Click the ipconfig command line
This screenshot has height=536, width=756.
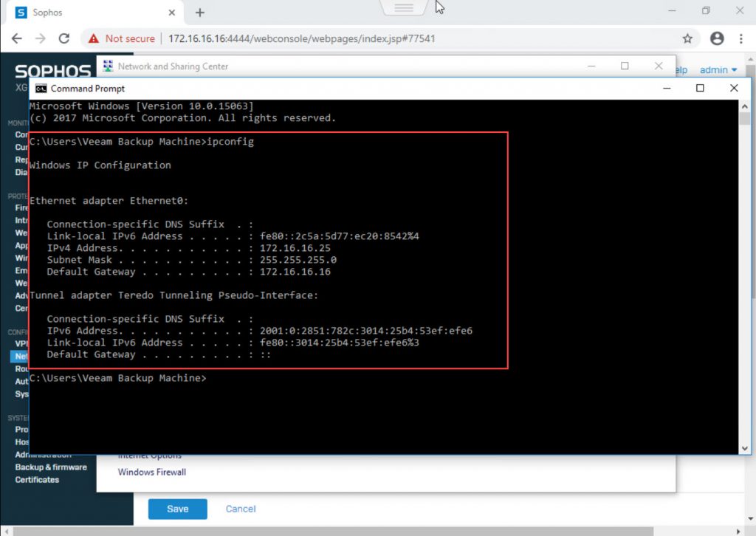142,142
